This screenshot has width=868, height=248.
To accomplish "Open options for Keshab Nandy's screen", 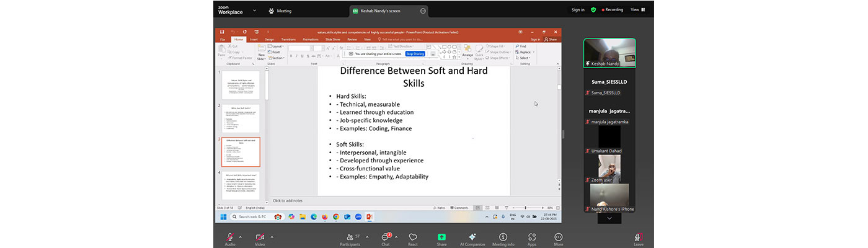I will pyautogui.click(x=423, y=11).
